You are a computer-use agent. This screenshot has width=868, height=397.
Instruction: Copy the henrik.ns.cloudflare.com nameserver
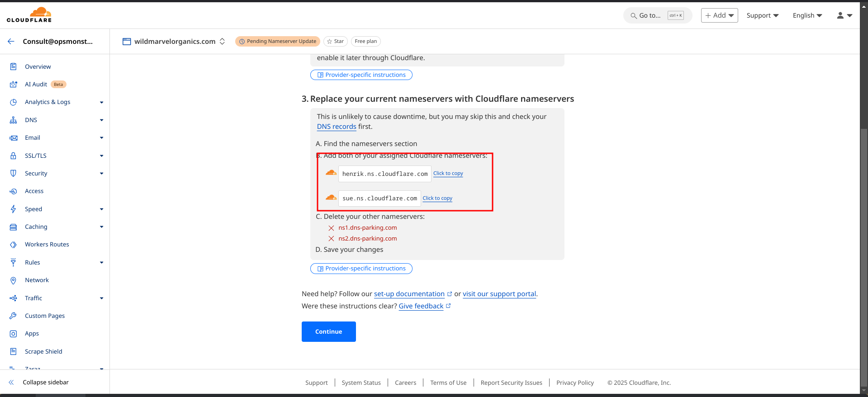point(448,174)
